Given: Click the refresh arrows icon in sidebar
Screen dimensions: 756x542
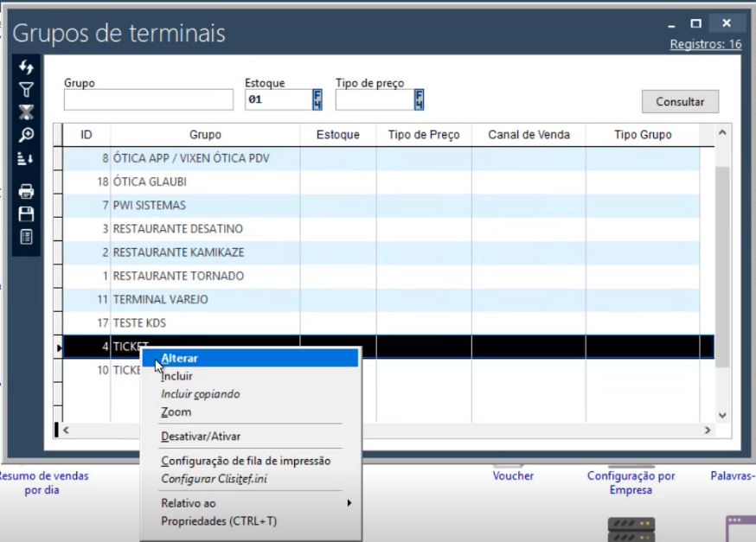Looking at the screenshot, I should (26, 67).
